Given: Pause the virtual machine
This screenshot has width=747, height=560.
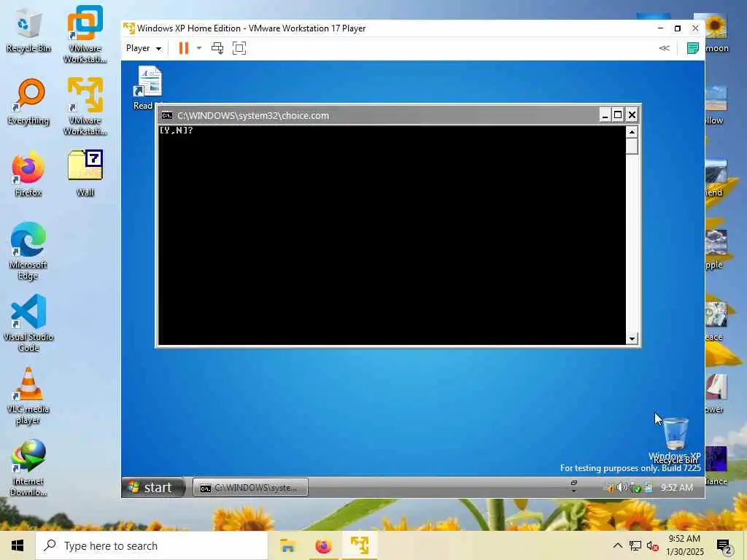Looking at the screenshot, I should (x=183, y=48).
